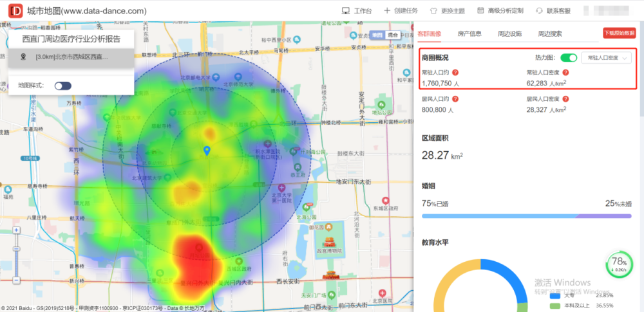Click the 28.27 km² area value
This screenshot has height=312, width=644.
pos(442,156)
